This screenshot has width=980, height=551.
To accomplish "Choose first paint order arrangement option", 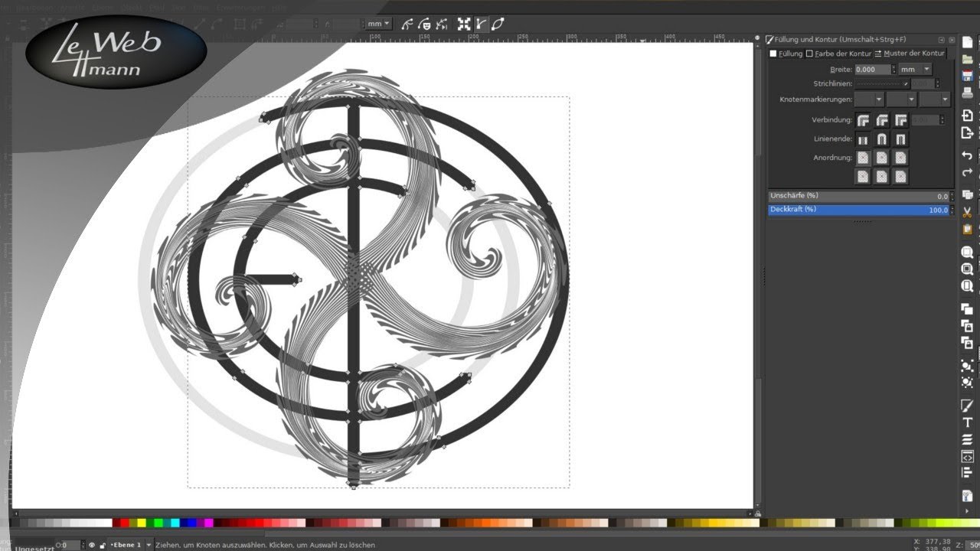I will (x=863, y=158).
